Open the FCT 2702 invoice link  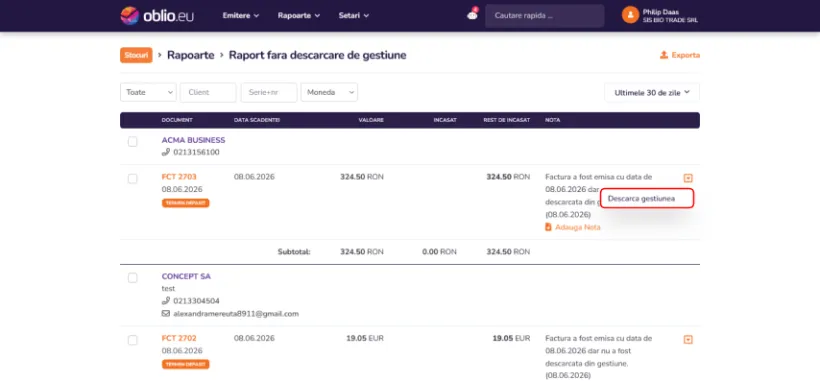[x=179, y=338]
